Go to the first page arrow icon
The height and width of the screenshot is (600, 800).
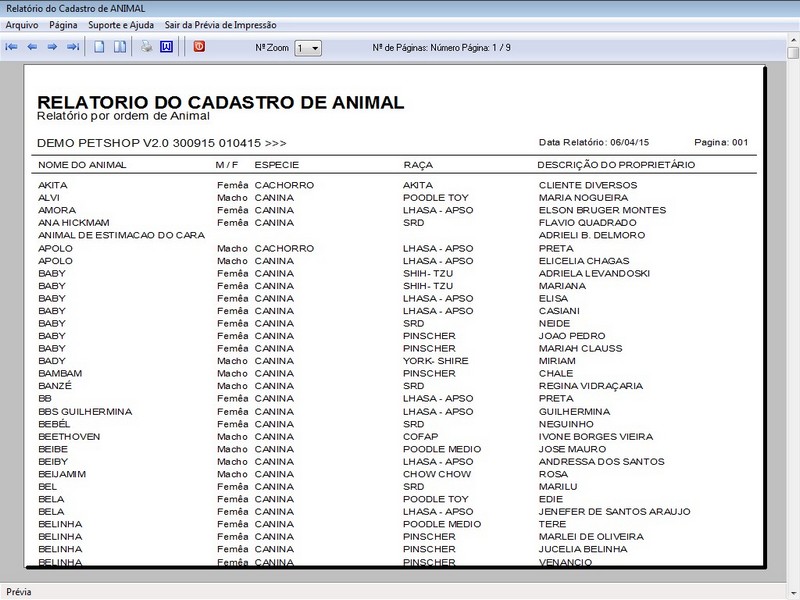[x=11, y=47]
